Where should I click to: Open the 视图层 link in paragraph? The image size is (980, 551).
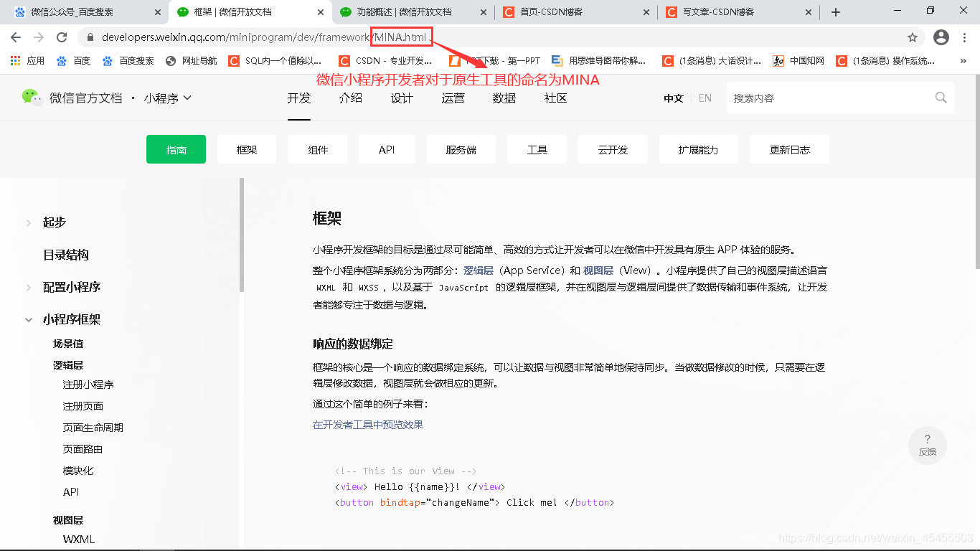click(598, 270)
